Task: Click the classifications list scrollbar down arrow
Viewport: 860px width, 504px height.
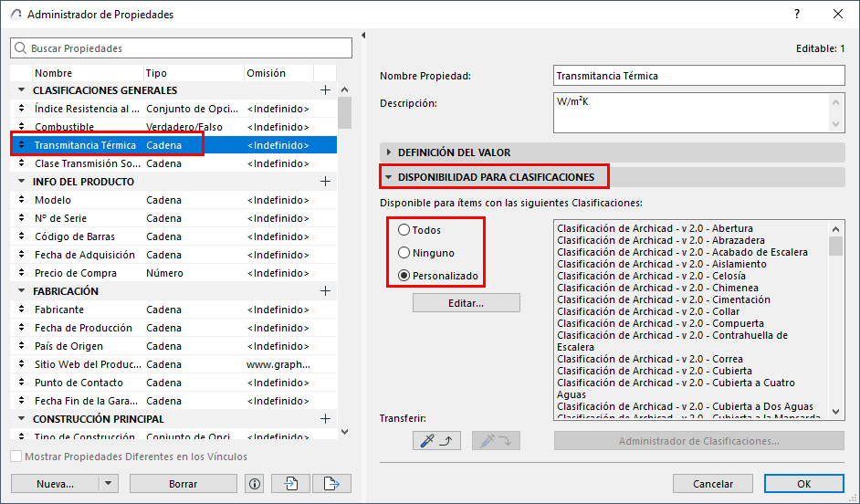Action: tap(836, 411)
